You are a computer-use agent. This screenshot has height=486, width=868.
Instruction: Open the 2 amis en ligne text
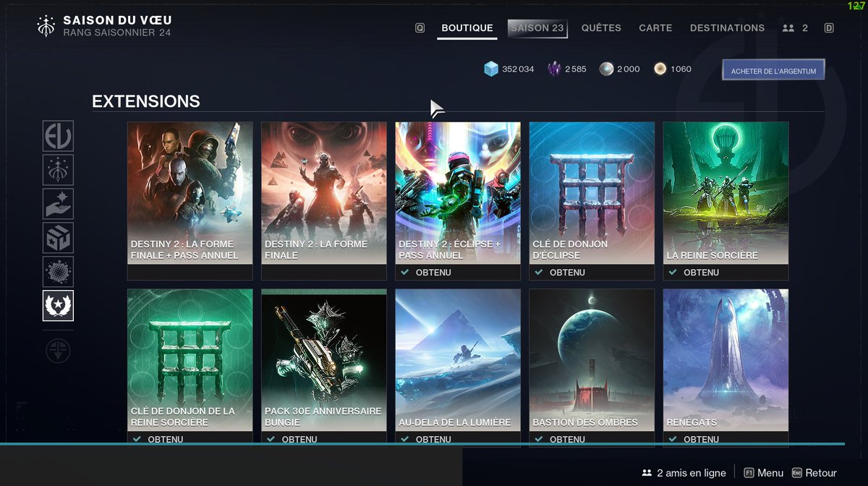[x=692, y=473]
